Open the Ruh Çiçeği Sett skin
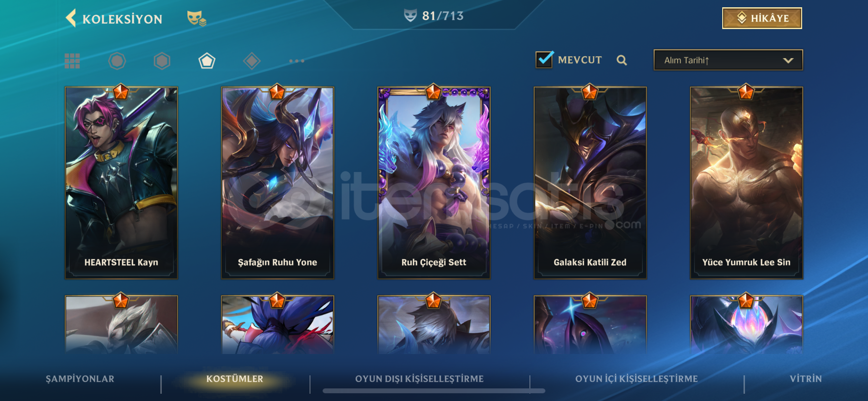This screenshot has width=868, height=401. pos(434,183)
